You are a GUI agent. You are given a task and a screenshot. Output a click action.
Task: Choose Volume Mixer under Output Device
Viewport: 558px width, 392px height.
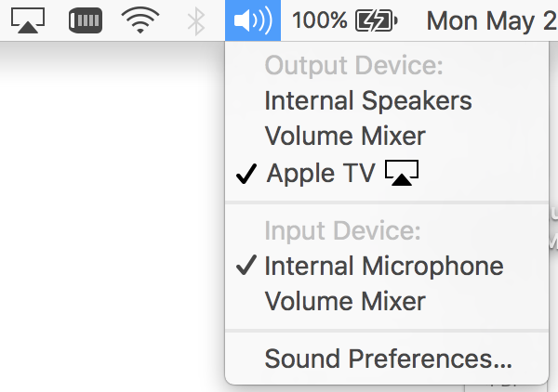(345, 136)
